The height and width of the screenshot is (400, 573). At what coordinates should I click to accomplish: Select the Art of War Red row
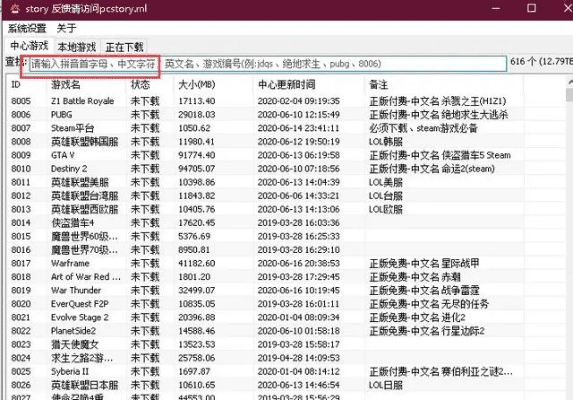pyautogui.click(x=266, y=277)
